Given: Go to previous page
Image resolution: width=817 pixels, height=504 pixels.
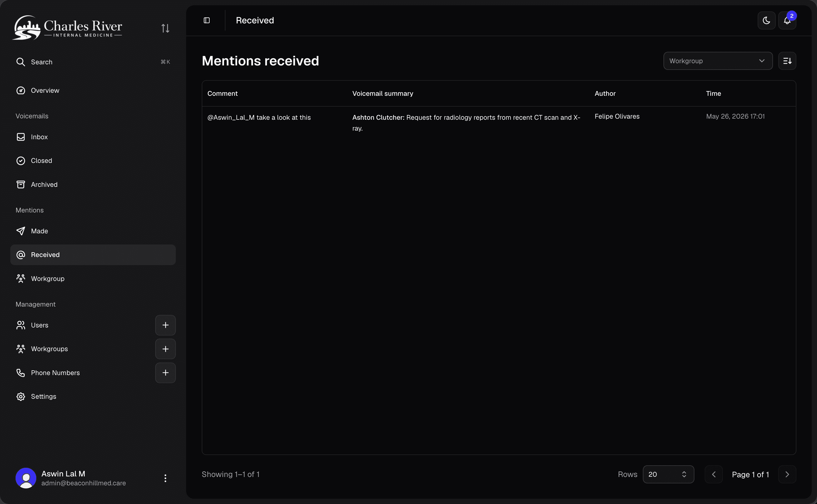Looking at the screenshot, I should (714, 474).
